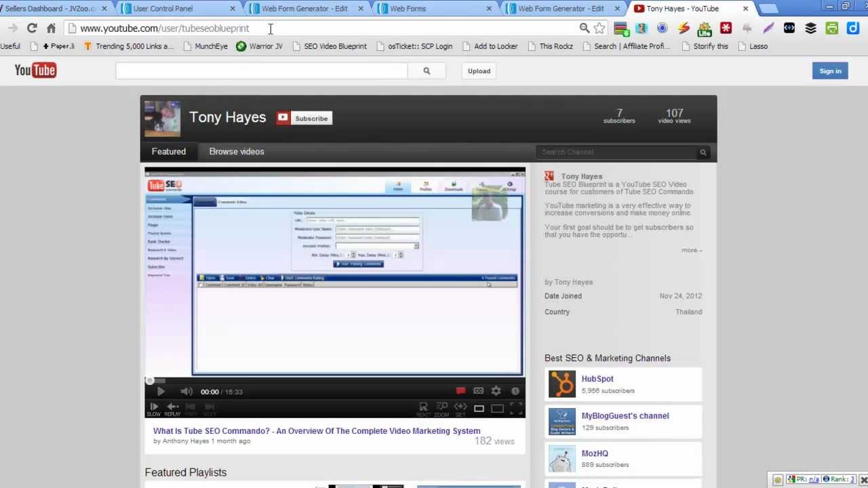Click the Upload button
Image resolution: width=868 pixels, height=488 pixels.
[x=479, y=70]
